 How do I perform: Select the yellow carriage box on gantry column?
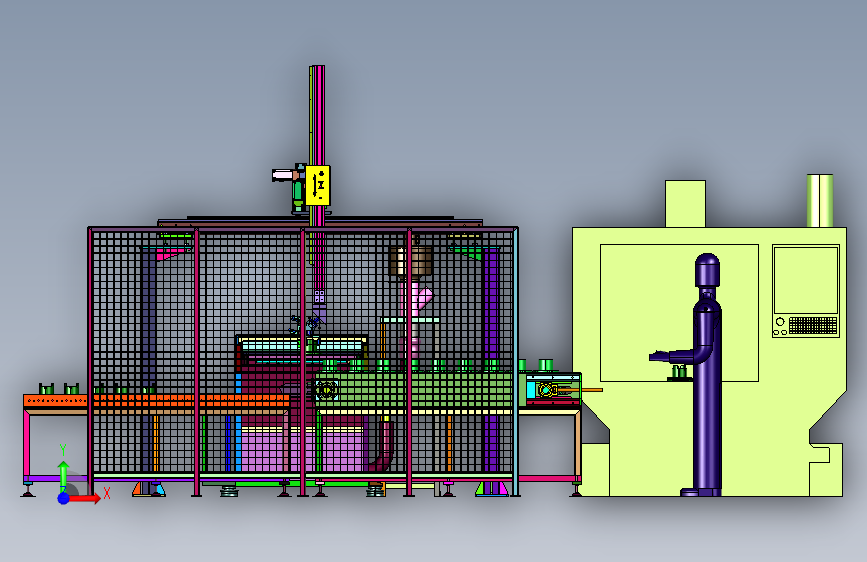318,185
